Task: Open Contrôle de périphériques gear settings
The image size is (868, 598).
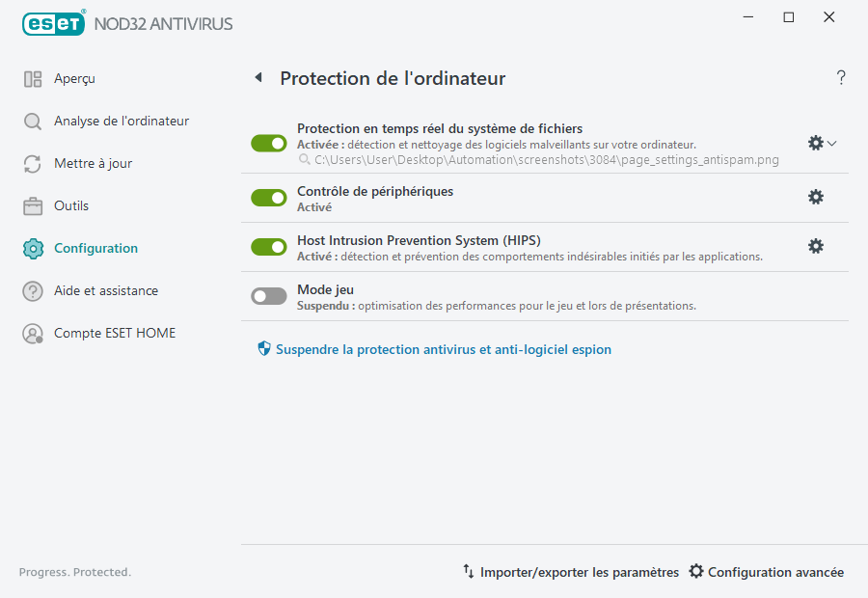Action: pos(816,197)
